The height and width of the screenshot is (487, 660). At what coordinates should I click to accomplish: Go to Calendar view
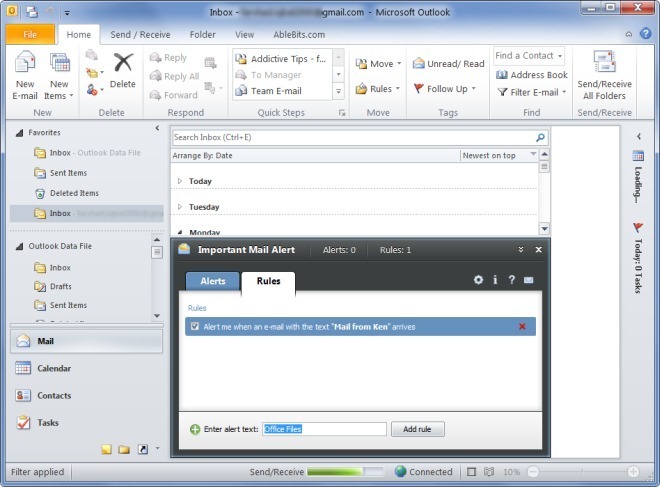[86, 368]
